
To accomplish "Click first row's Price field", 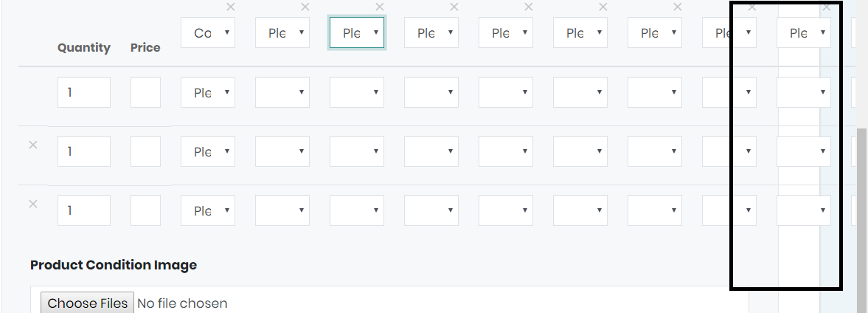I will (145, 92).
